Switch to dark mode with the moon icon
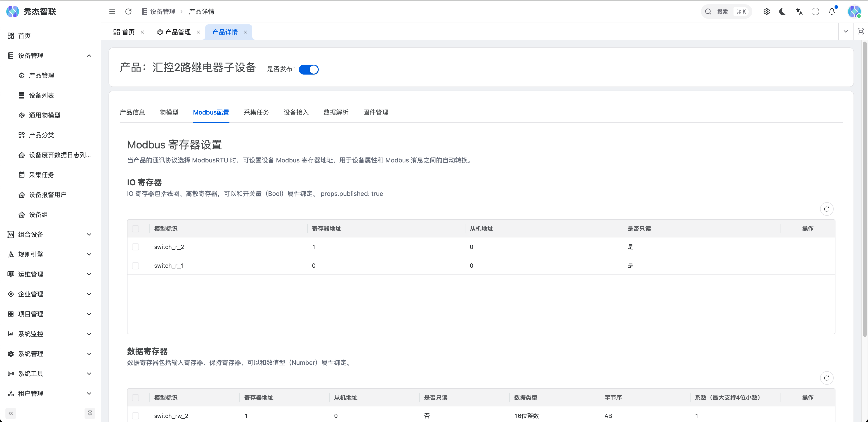 pyautogui.click(x=782, y=11)
